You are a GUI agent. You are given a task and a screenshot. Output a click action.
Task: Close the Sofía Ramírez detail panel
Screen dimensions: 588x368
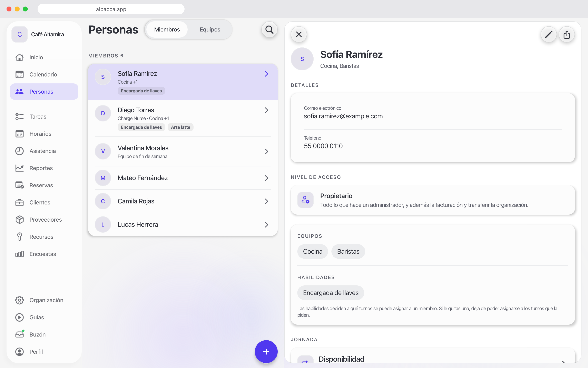[x=299, y=34]
